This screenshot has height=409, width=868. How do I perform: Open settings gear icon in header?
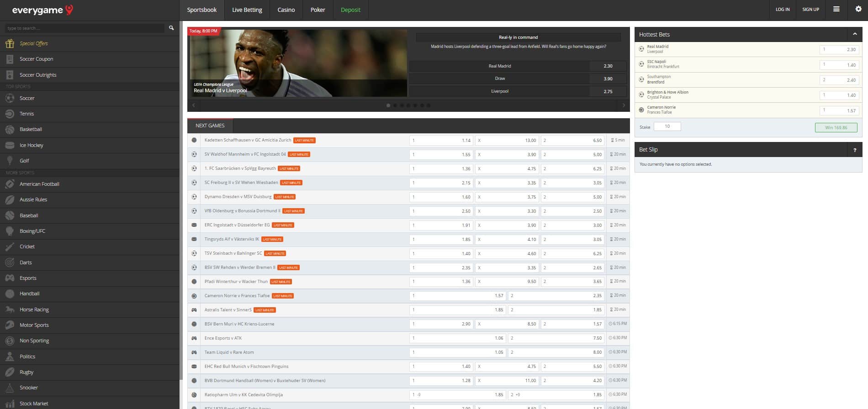858,9
